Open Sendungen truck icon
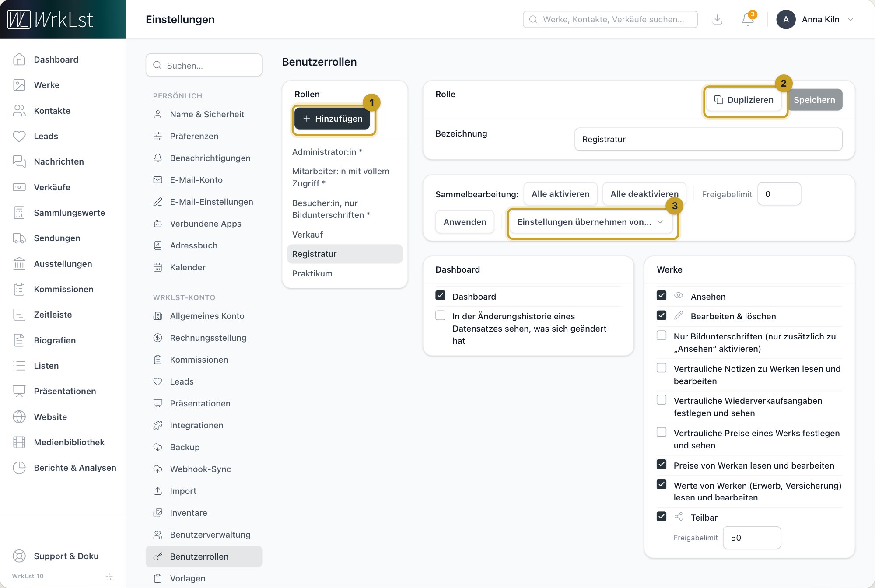This screenshot has width=875, height=588. (19, 238)
